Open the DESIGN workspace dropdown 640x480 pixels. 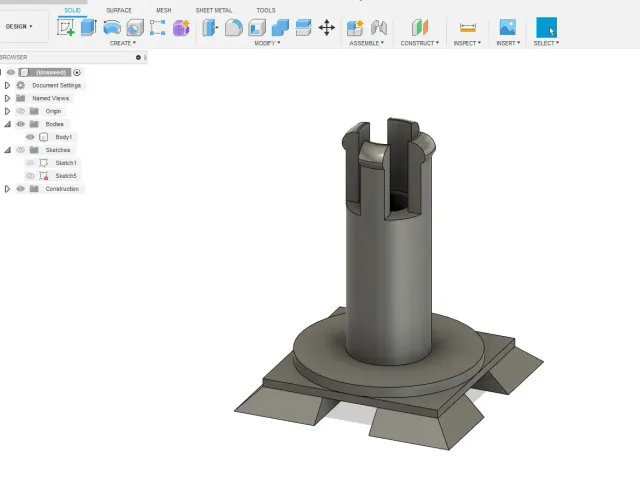point(19,27)
